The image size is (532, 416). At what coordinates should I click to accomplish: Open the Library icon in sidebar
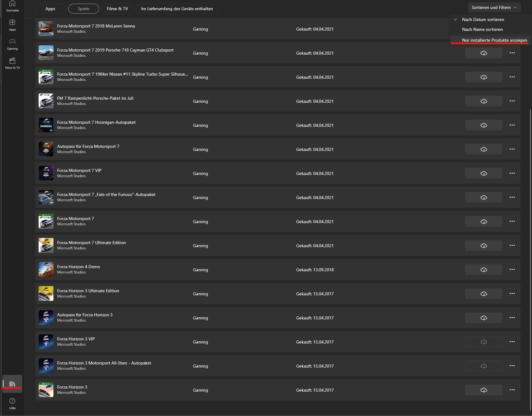click(12, 384)
